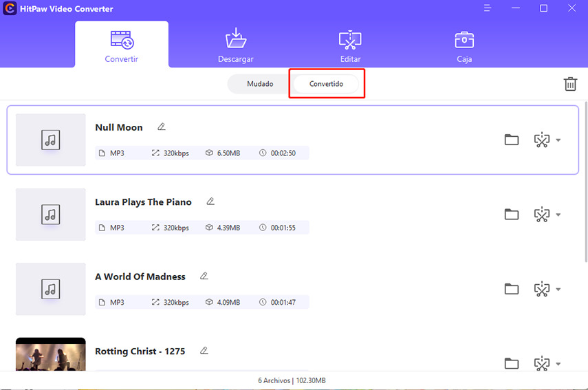Open output folder for Null Moon
The height and width of the screenshot is (390, 588).
pos(512,140)
